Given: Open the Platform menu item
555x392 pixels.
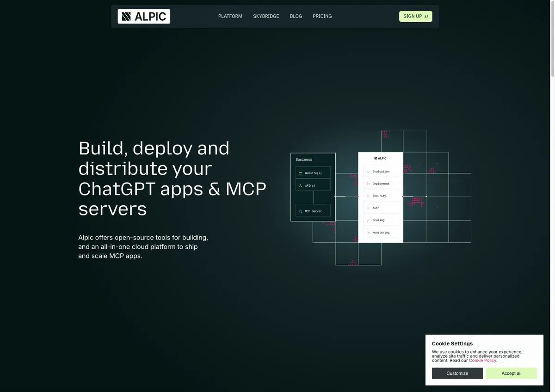Looking at the screenshot, I should point(230,16).
